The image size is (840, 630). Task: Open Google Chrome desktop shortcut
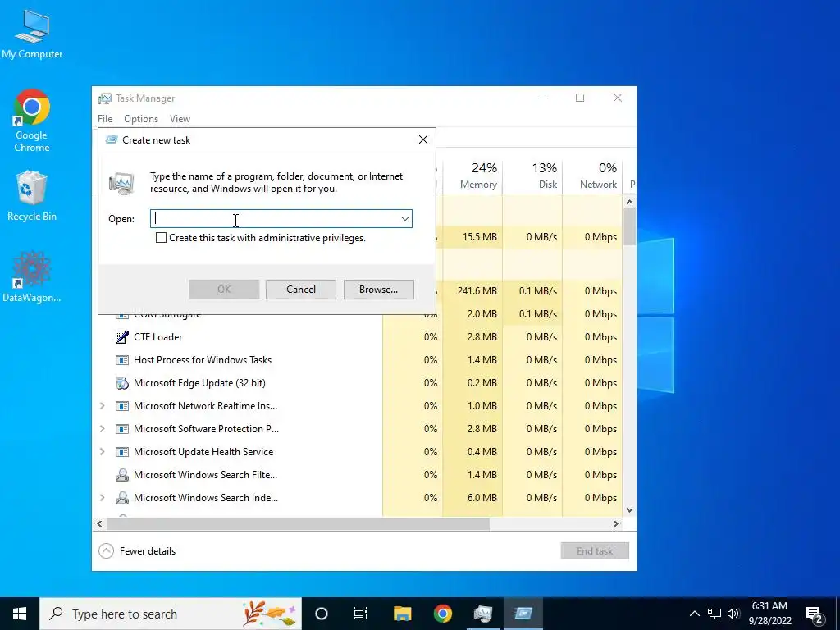click(x=32, y=120)
